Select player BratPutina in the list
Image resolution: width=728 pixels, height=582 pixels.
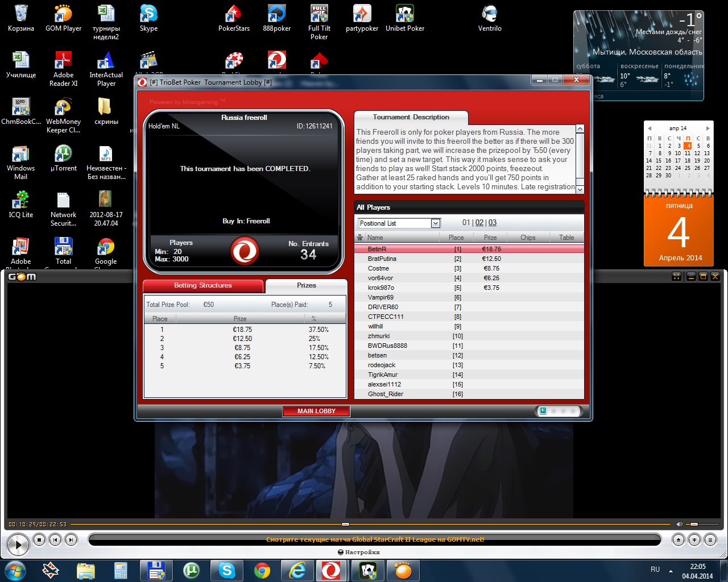pyautogui.click(x=382, y=259)
